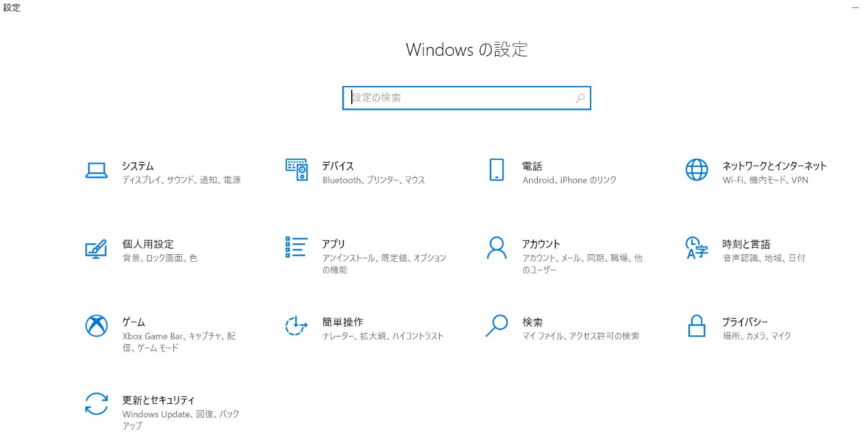Click the アカウント person icon
Viewport: 868px width, 445px height.
tap(496, 248)
